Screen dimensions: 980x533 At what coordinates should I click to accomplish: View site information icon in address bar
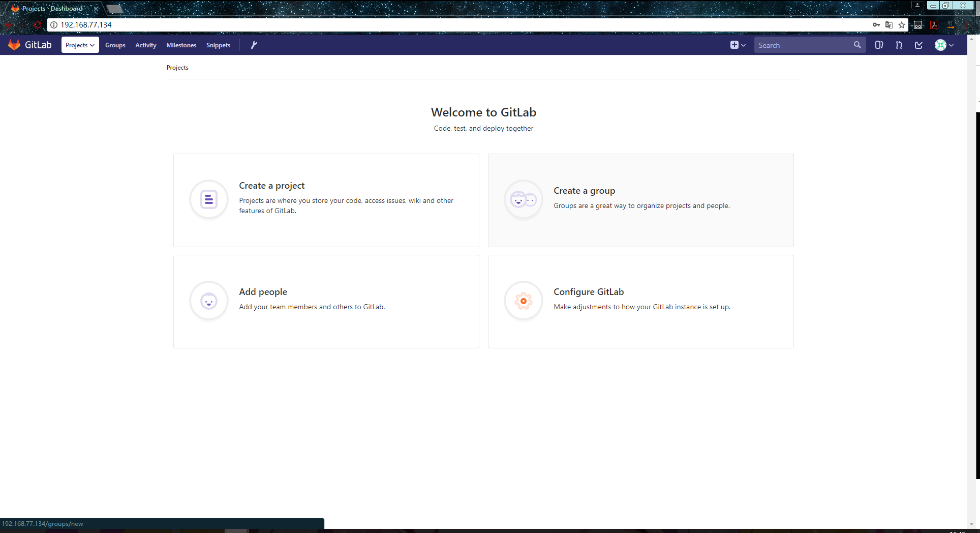coord(54,24)
